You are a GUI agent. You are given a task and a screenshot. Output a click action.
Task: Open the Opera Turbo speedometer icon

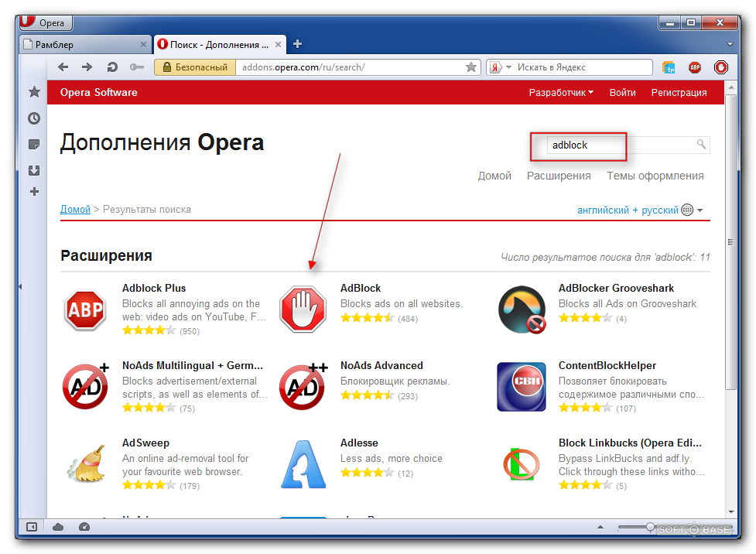point(84,527)
